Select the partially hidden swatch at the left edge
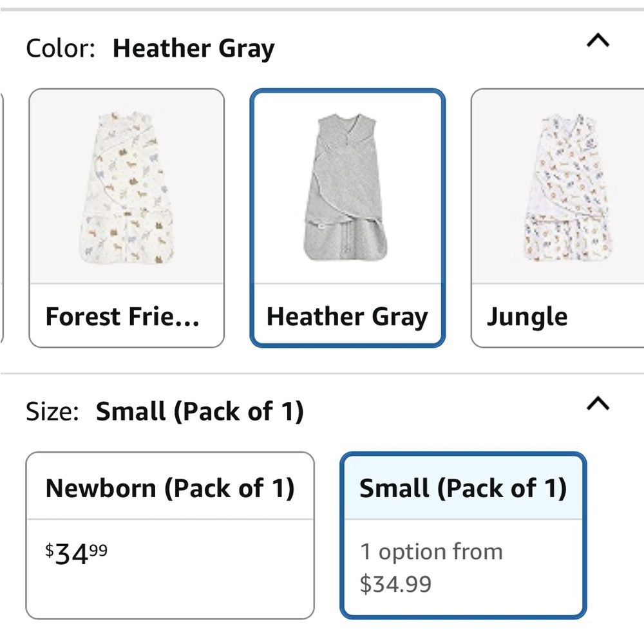The image size is (644, 644). (x=2, y=218)
